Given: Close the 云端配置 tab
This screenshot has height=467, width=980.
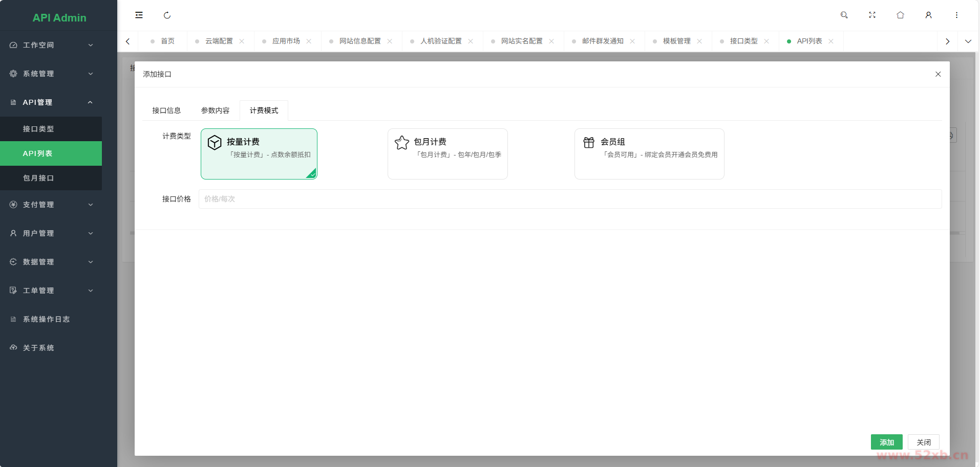Looking at the screenshot, I should click(242, 41).
